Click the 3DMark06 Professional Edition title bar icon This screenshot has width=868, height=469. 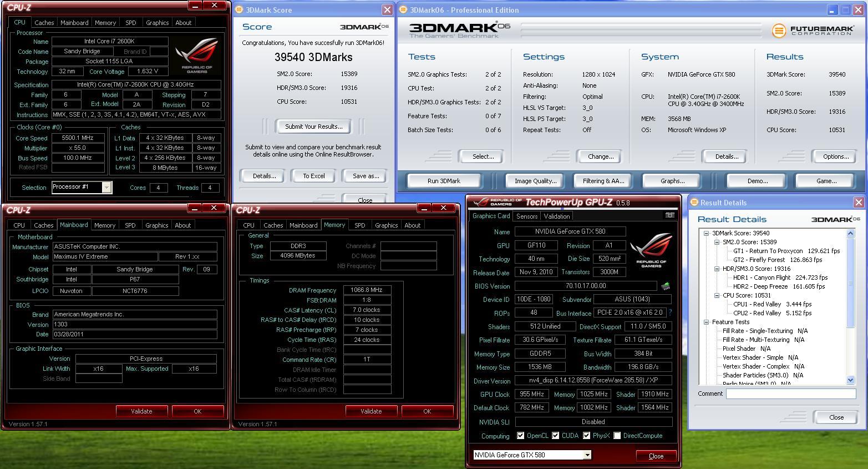coord(403,10)
